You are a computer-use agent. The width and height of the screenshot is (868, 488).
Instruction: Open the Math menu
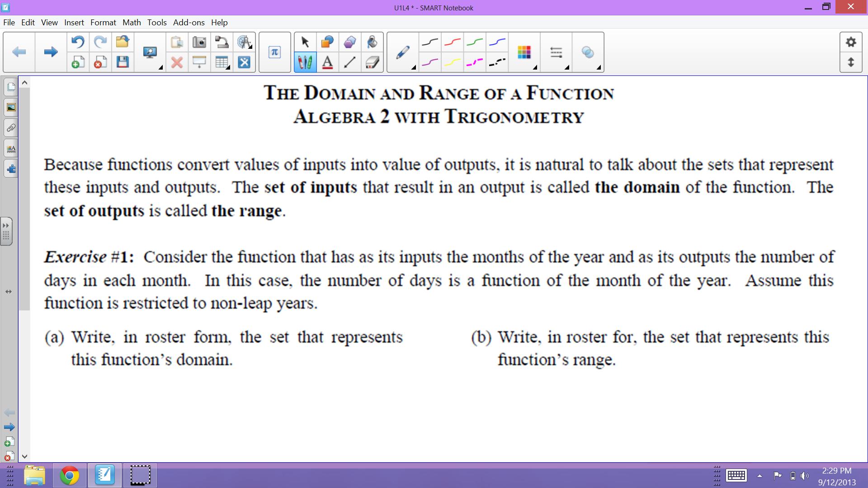coord(132,23)
